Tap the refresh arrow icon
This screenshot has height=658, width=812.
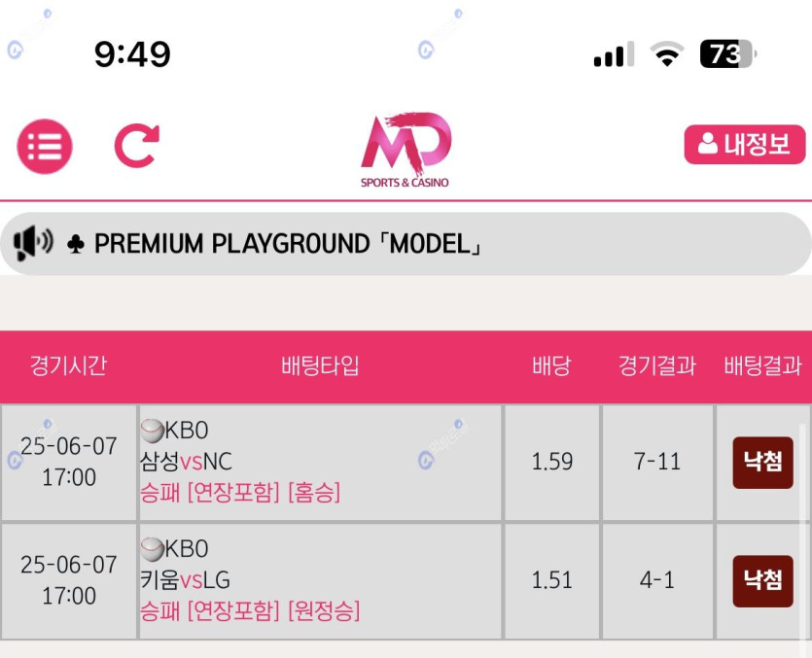pos(136,146)
